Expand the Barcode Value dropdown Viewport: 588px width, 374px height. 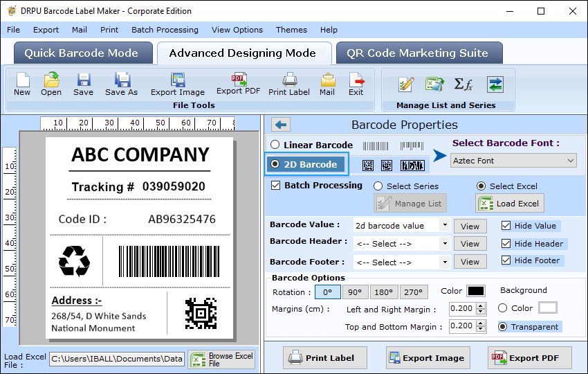(x=445, y=225)
